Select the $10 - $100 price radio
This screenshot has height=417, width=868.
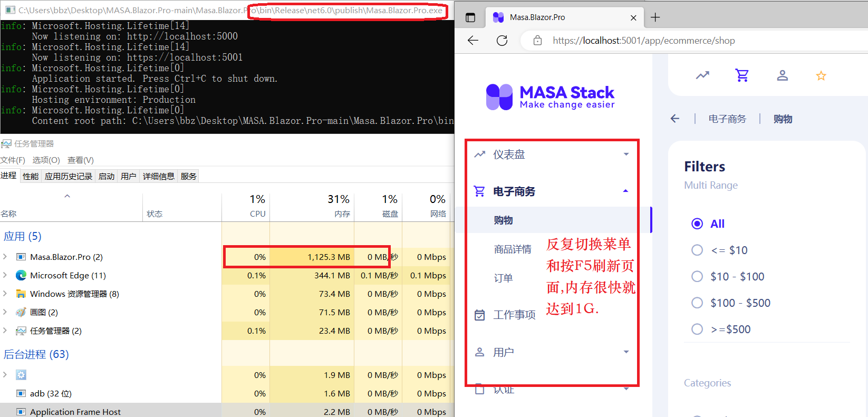(697, 276)
